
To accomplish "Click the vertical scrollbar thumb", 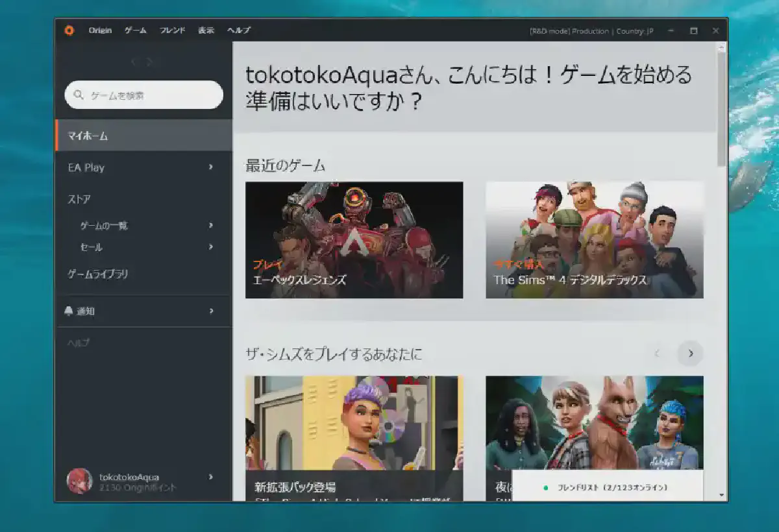I will click(x=721, y=109).
